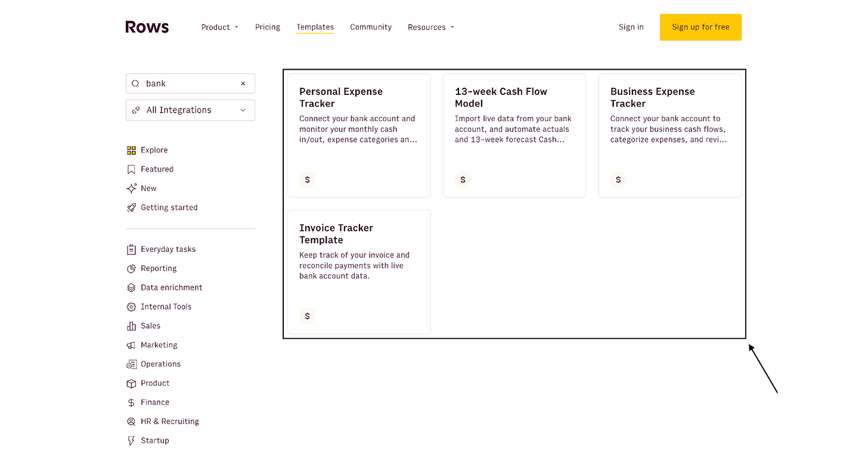This screenshot has width=868, height=451.
Task: Open the Invoice Tracker Template title
Action: pos(336,234)
